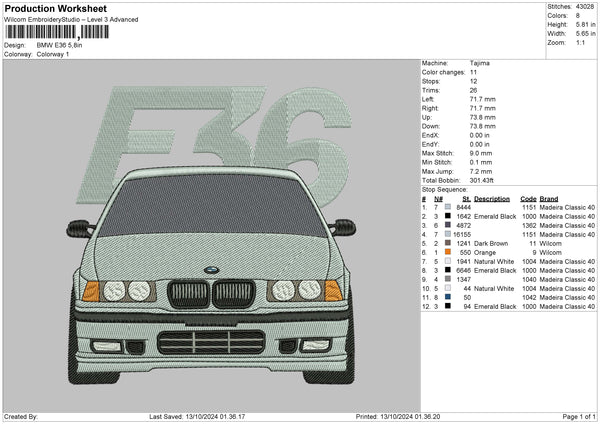Click the Height value 5.81 in
This screenshot has height=424, width=600.
click(585, 24)
